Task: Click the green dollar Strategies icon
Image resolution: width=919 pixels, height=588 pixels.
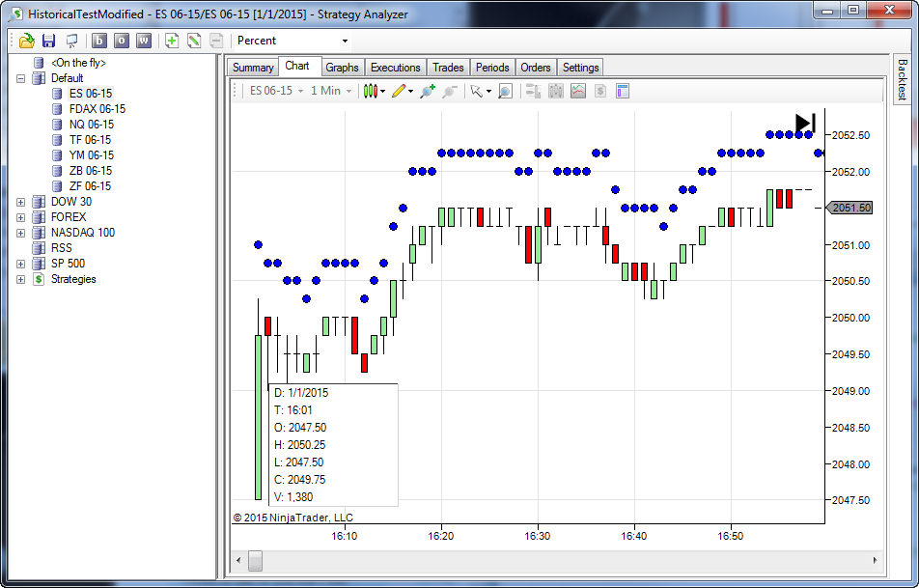Action: (39, 279)
